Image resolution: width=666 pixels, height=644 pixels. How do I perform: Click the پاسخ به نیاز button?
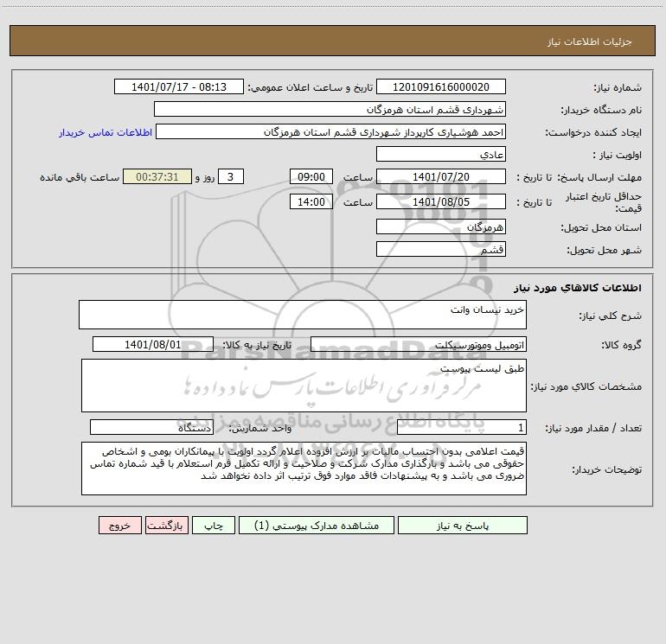point(463,525)
